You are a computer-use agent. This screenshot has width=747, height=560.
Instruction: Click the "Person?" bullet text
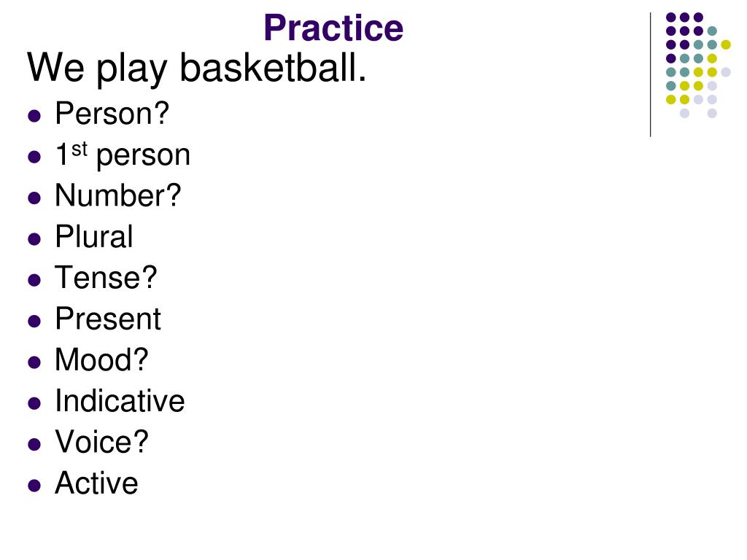(112, 113)
